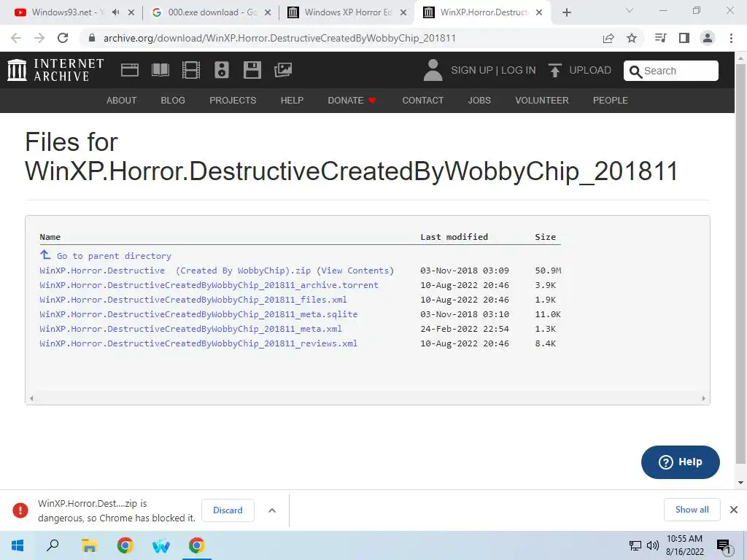Open the Video film strip icon
The height and width of the screenshot is (560, 747).
[191, 70]
